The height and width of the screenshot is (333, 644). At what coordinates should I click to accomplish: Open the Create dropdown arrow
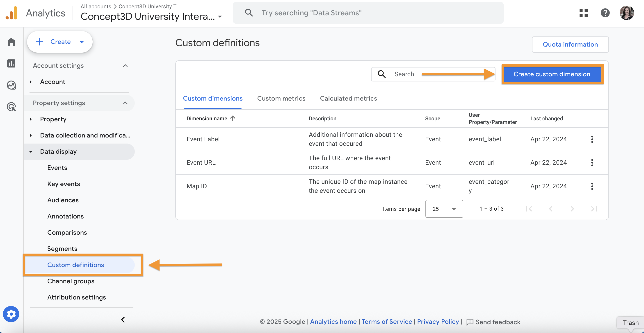click(82, 42)
